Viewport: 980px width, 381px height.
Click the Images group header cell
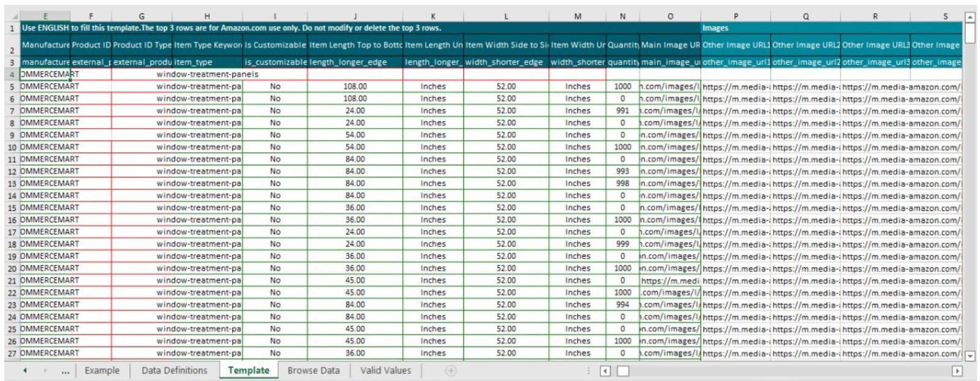(x=831, y=28)
